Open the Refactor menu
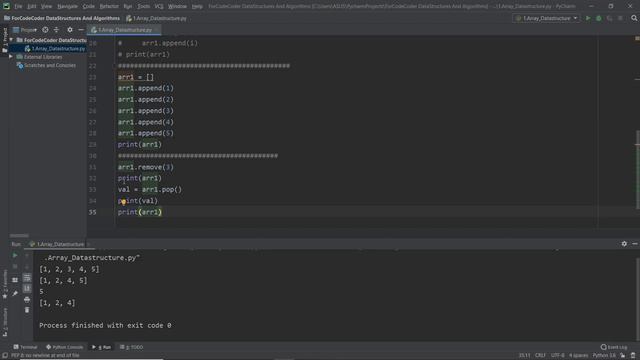This screenshot has width=640, height=360. (x=109, y=7)
